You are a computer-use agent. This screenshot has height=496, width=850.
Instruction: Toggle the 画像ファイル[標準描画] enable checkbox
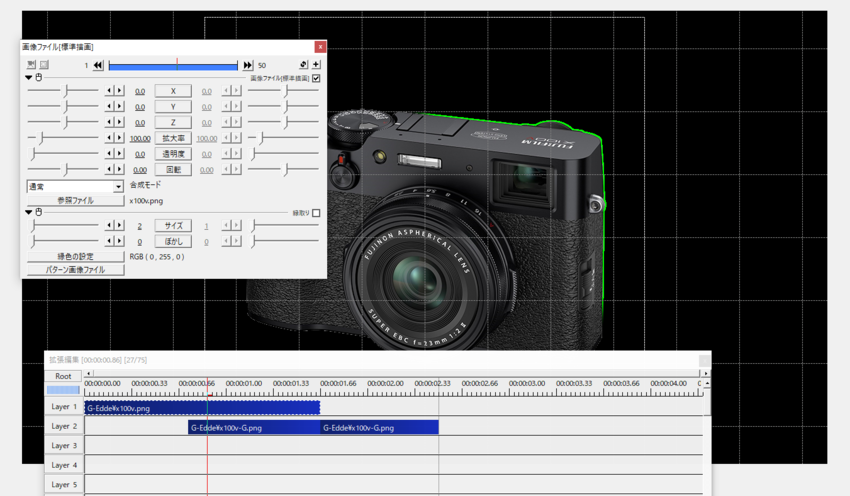click(x=317, y=78)
